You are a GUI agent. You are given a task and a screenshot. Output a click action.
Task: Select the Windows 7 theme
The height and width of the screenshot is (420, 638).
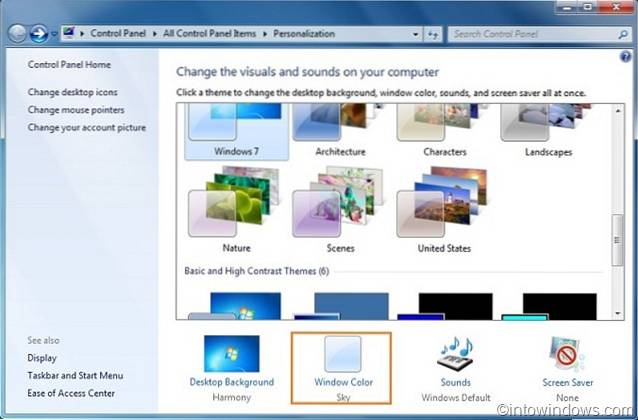point(236,131)
